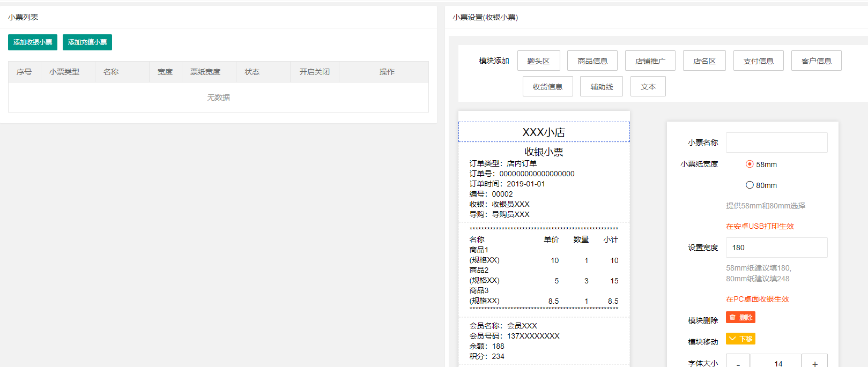Click the 设置宽度 field showing 180
Image resolution: width=868 pixels, height=367 pixels.
776,248
